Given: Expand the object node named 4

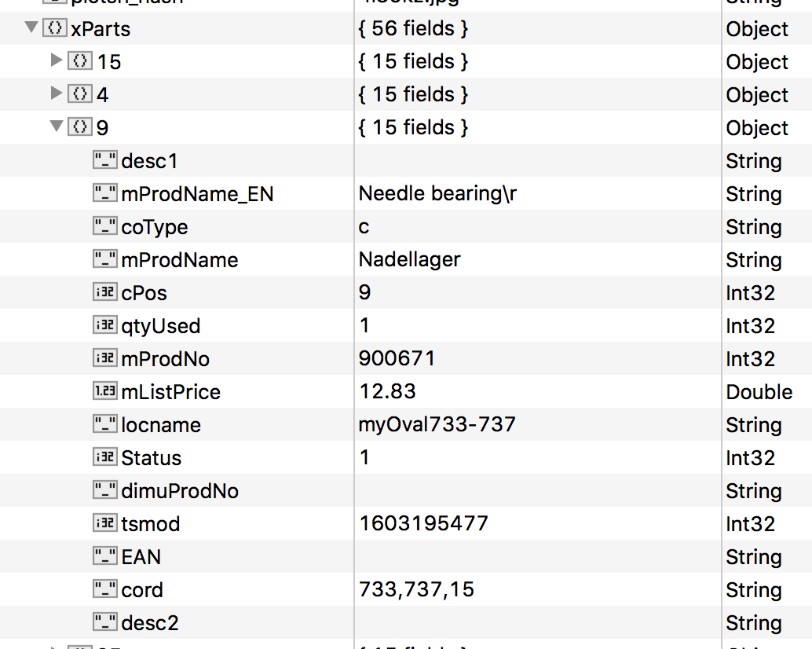Looking at the screenshot, I should pyautogui.click(x=56, y=93).
